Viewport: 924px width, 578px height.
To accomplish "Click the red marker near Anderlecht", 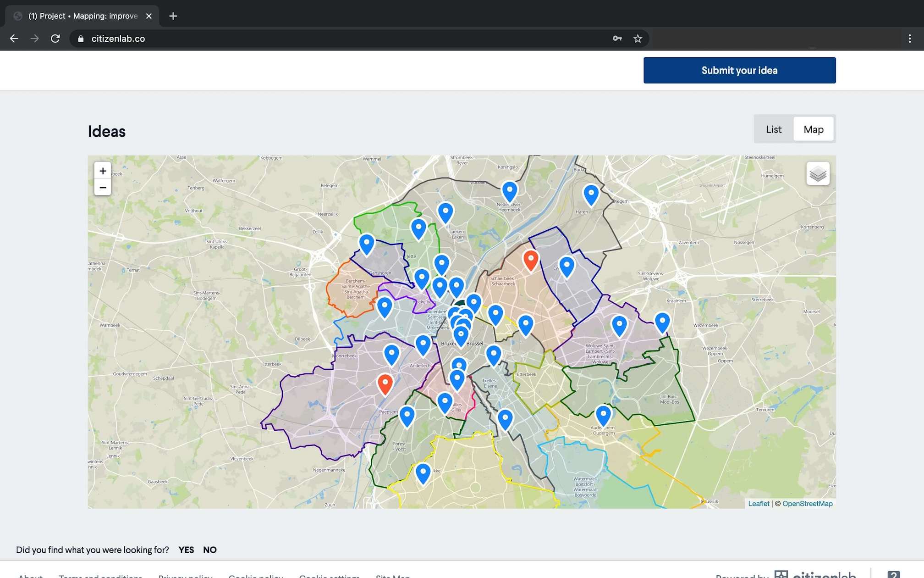I will 385,383.
